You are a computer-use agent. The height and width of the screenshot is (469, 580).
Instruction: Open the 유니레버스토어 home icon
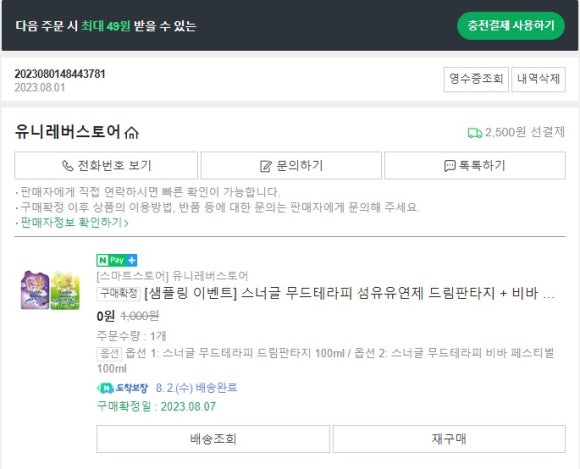click(131, 132)
